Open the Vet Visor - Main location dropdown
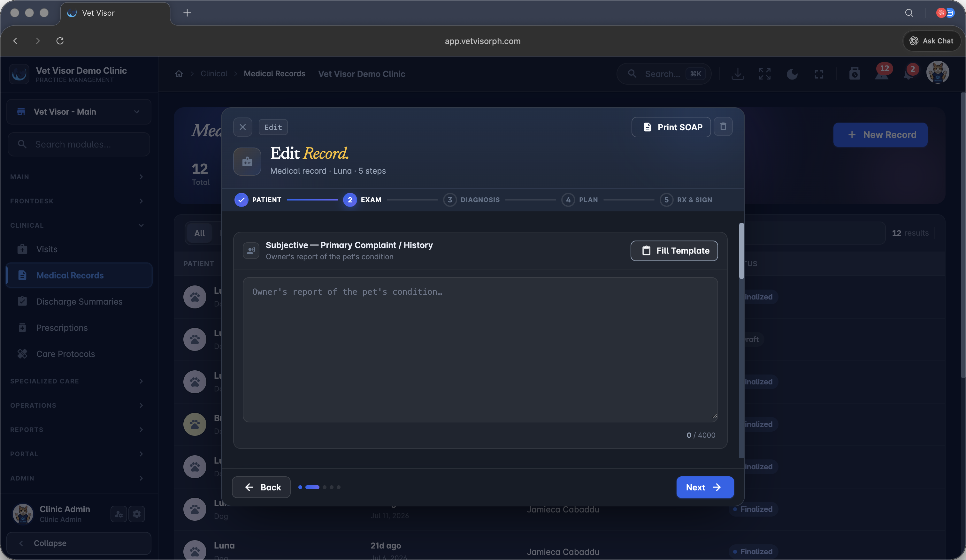This screenshot has height=560, width=966. point(79,112)
